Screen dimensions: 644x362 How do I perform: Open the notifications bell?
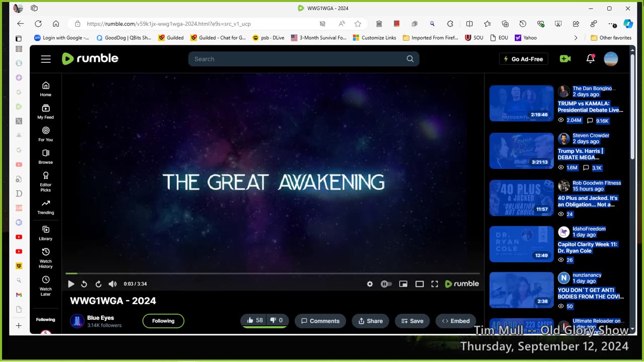click(591, 59)
